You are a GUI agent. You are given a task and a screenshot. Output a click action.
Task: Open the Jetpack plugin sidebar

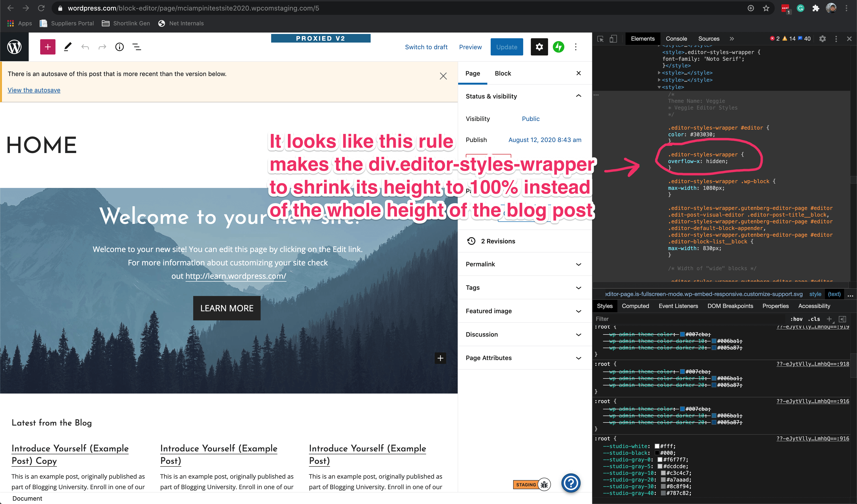pyautogui.click(x=558, y=47)
